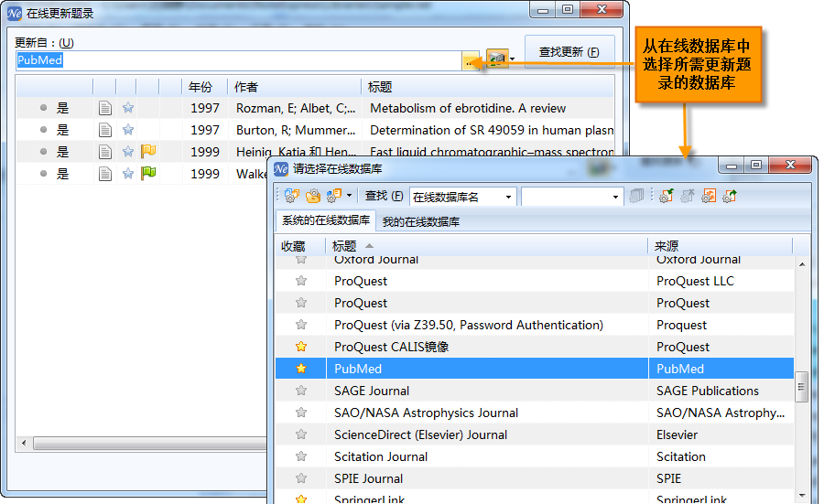Select the SAGE Journal database row

tap(535, 391)
